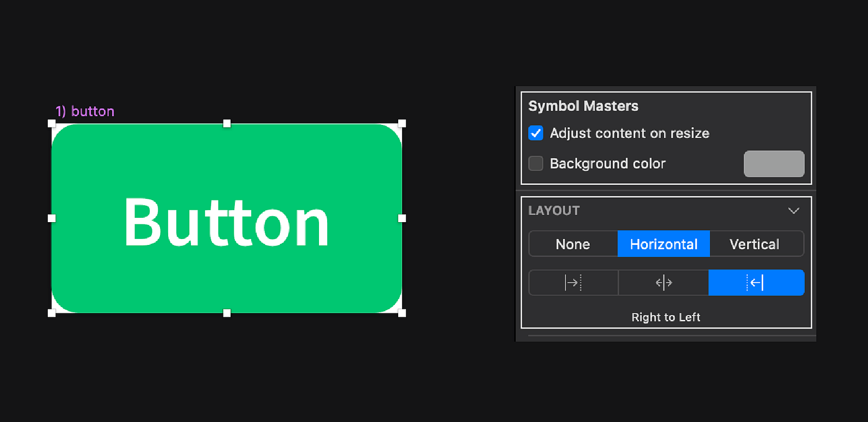Click the Symbol Masters heading
This screenshot has height=422, width=868.
pos(583,106)
